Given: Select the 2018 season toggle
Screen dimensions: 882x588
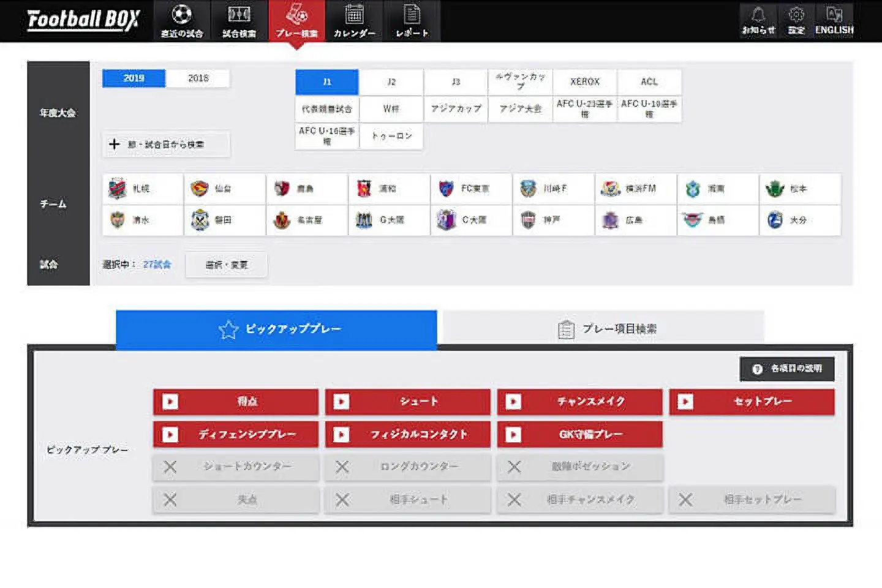Looking at the screenshot, I should click(198, 78).
